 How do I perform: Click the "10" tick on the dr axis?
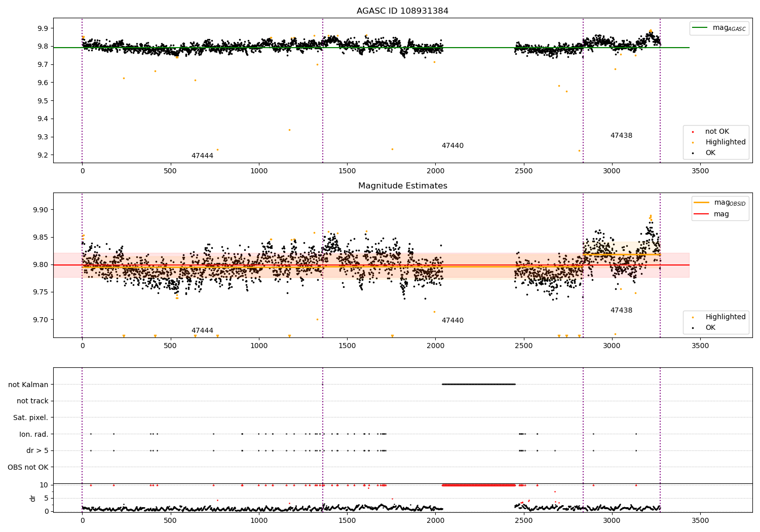coord(44,485)
